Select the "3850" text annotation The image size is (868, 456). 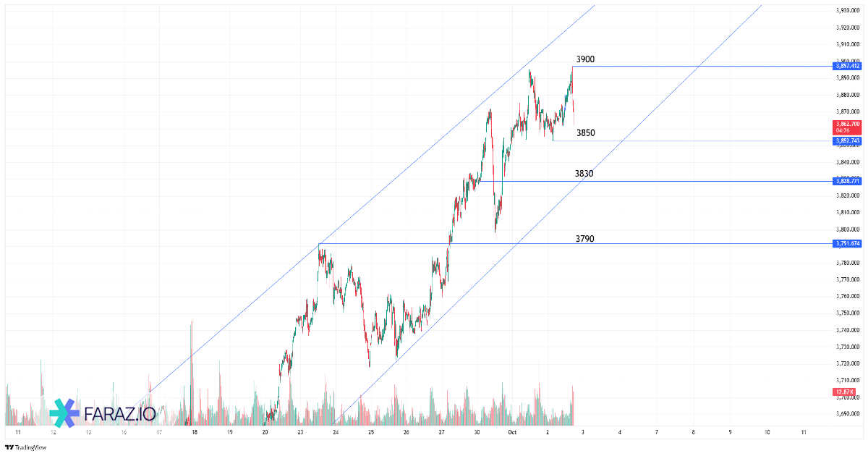(x=586, y=133)
